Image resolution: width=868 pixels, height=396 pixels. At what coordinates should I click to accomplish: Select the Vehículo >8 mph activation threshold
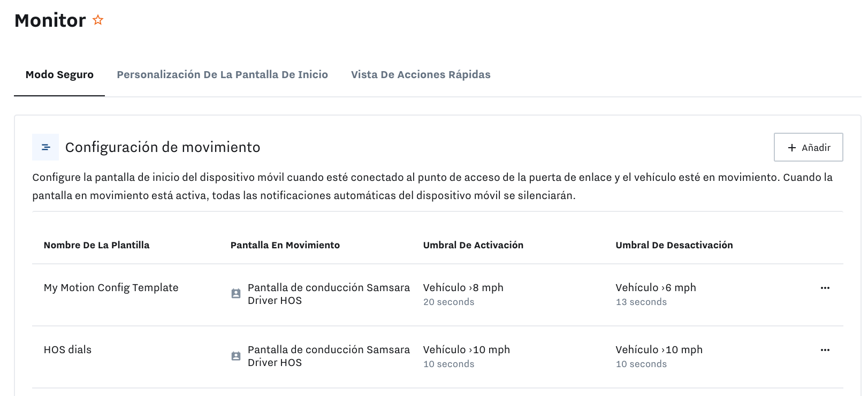click(x=463, y=288)
